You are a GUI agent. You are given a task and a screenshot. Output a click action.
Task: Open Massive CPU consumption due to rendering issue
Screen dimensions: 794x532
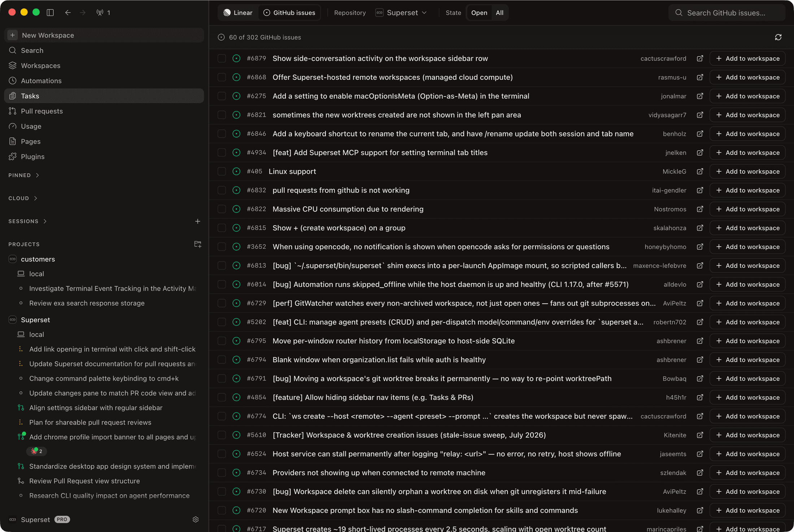click(348, 209)
